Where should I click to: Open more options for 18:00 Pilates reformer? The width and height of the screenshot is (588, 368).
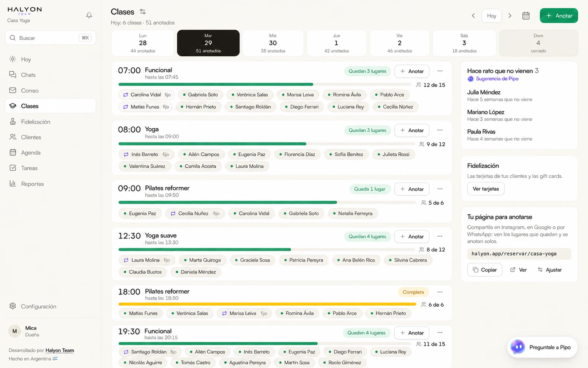[440, 292]
